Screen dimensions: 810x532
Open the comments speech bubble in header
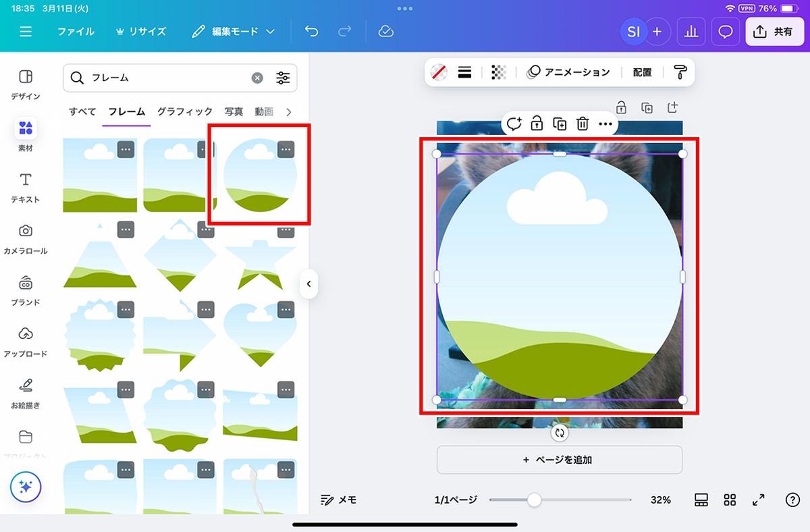pyautogui.click(x=726, y=32)
